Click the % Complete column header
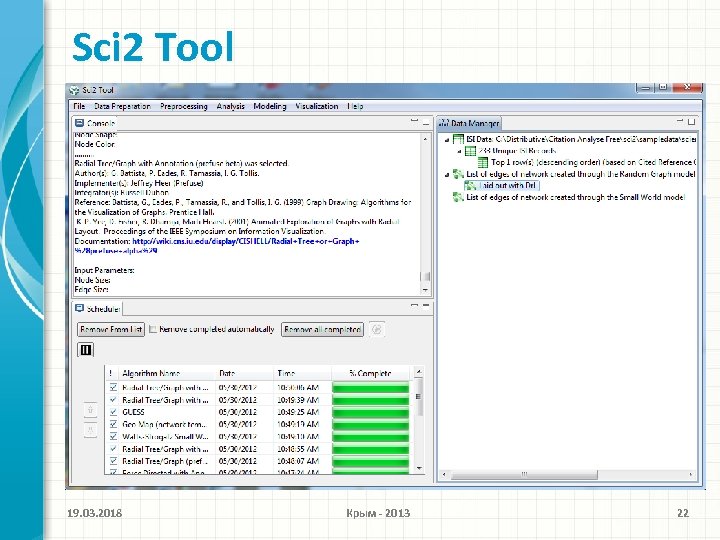The width and height of the screenshot is (720, 540). tap(370, 373)
